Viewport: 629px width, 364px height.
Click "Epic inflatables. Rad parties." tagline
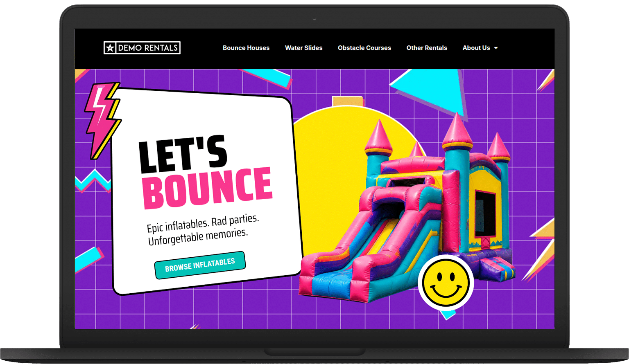203,223
